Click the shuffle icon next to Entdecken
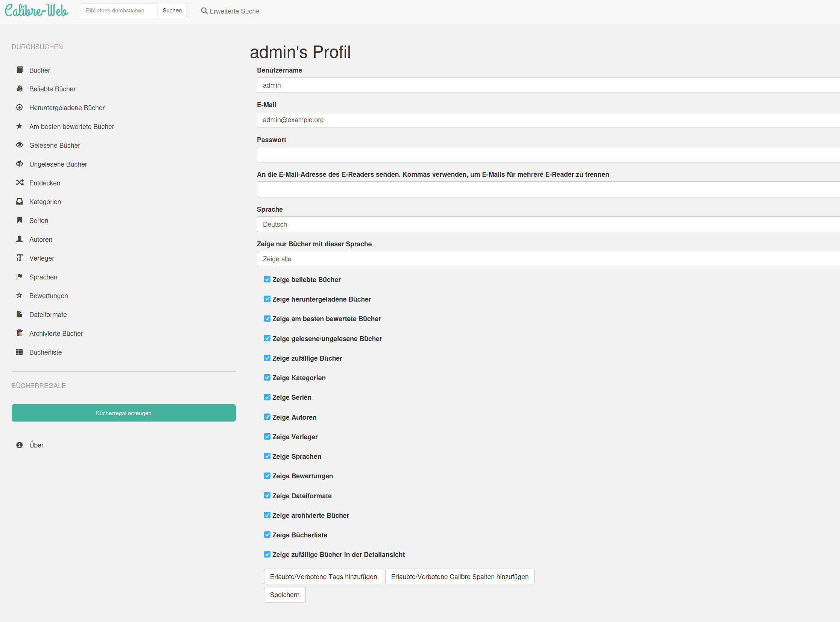 (20, 183)
